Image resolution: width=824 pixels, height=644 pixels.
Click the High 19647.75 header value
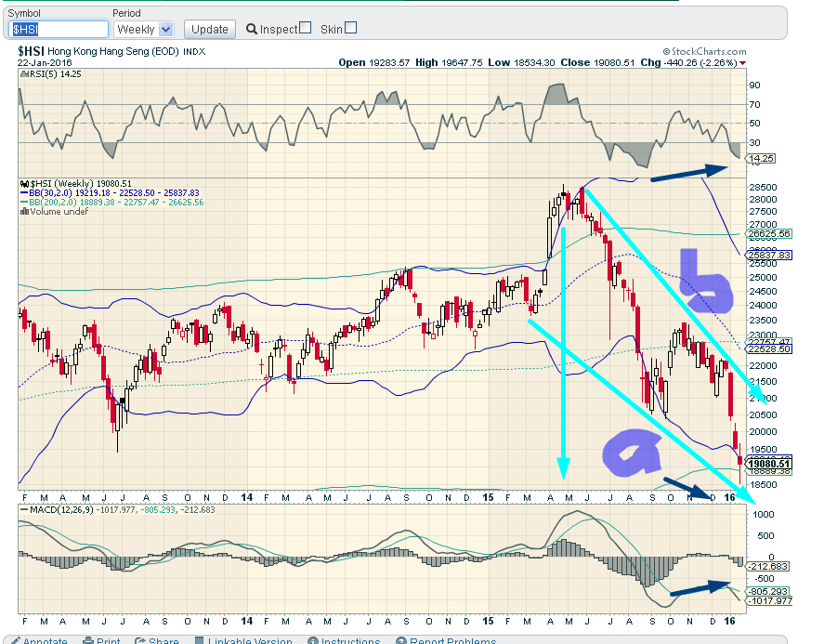449,62
